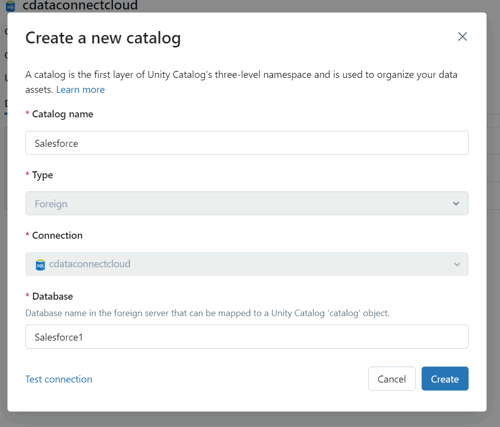Open the Connection dropdown showing cdataconnectcloud
The height and width of the screenshot is (427, 500).
click(x=247, y=264)
